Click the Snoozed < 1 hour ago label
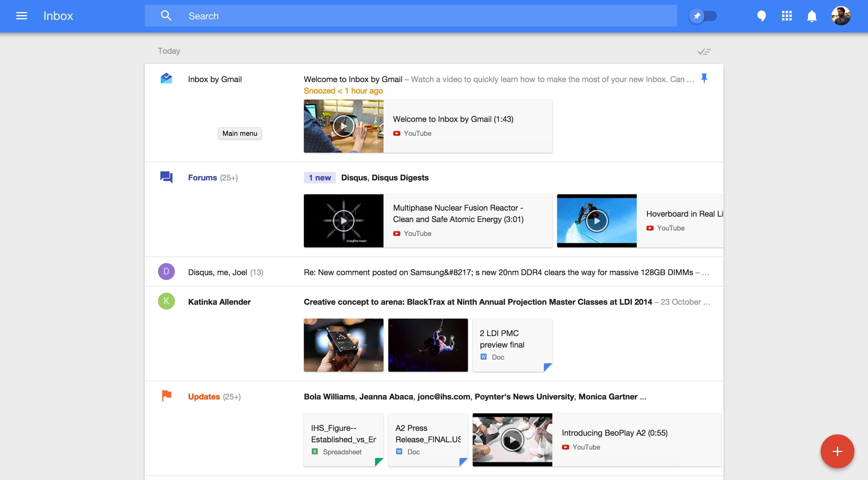This screenshot has width=868, height=480. pos(343,91)
